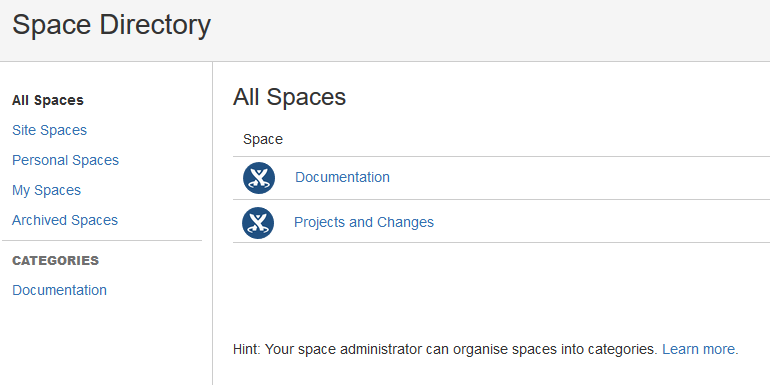Click the Documentation space logo icon
Screen dimensions: 770x385
(x=259, y=178)
